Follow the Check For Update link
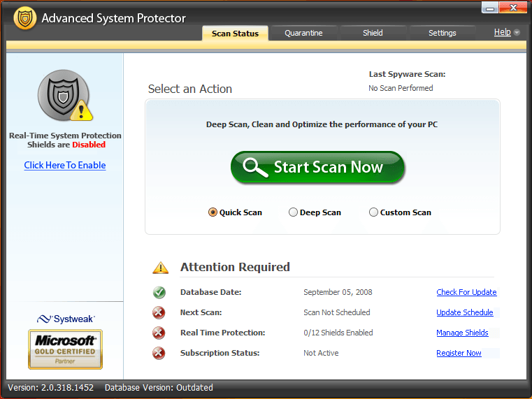 (x=466, y=292)
